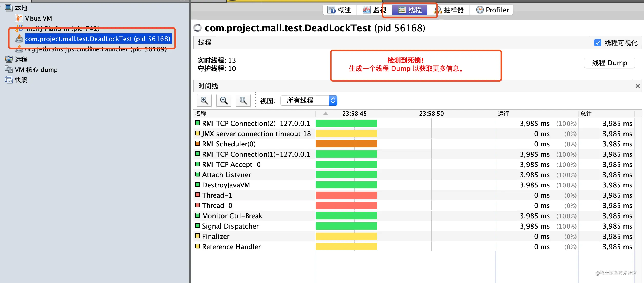The image size is (644, 283).
Task: Click the Thread-0 red timeline bar
Action: click(x=346, y=205)
